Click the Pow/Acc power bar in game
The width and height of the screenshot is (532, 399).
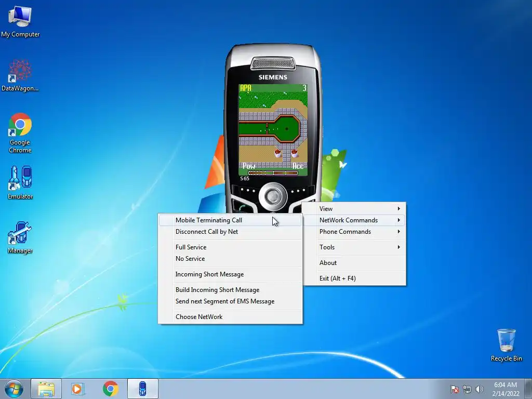pyautogui.click(x=273, y=173)
